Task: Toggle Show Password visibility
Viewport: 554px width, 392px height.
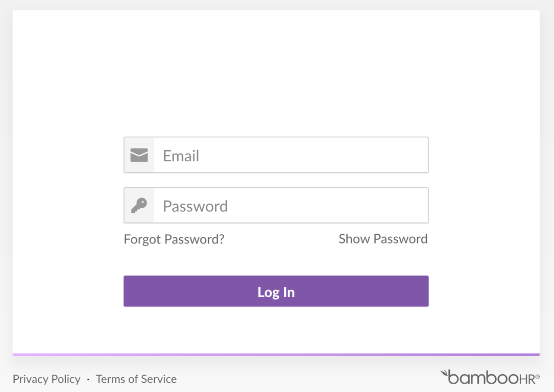Action: pyautogui.click(x=383, y=239)
